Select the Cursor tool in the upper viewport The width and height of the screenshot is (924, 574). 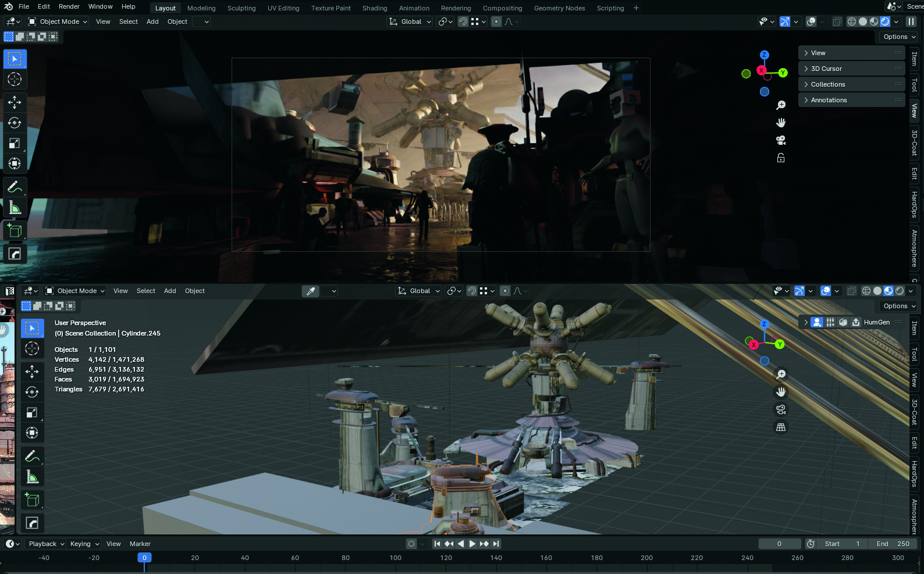click(x=15, y=79)
